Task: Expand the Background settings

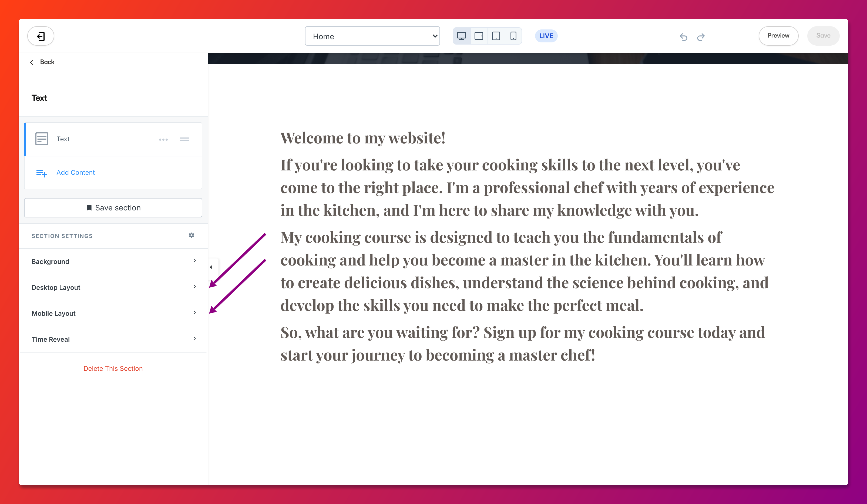Action: coord(113,261)
